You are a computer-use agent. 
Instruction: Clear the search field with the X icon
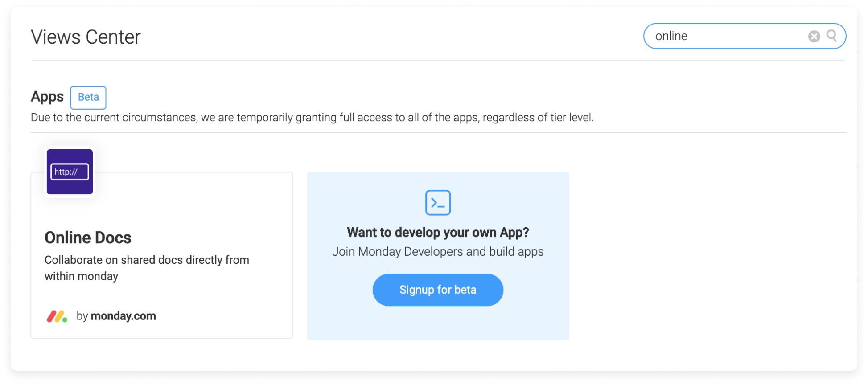pyautogui.click(x=814, y=36)
